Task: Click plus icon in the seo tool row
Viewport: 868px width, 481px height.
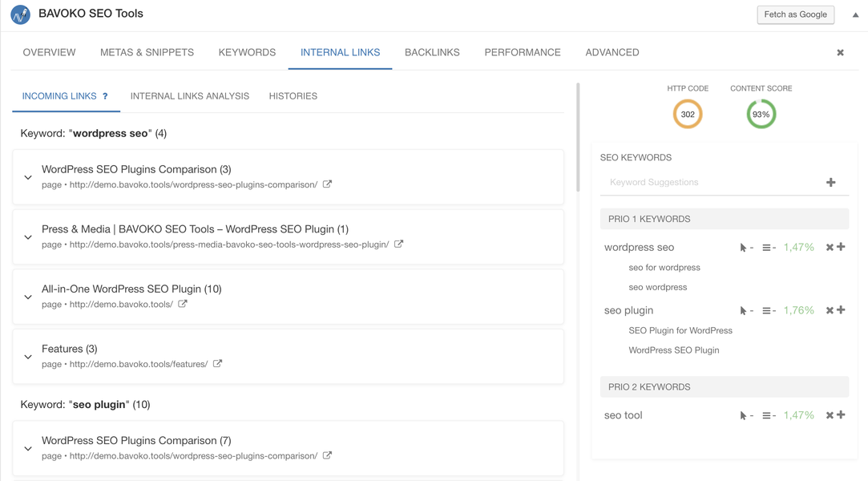Action: 841,414
